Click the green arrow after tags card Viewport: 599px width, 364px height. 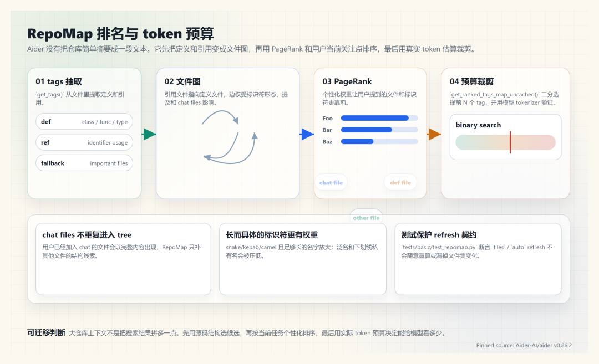[x=149, y=134]
